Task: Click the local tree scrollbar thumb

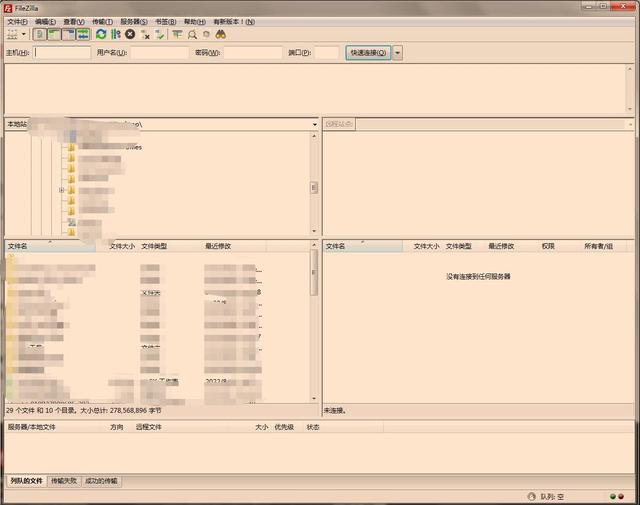Action: point(314,187)
